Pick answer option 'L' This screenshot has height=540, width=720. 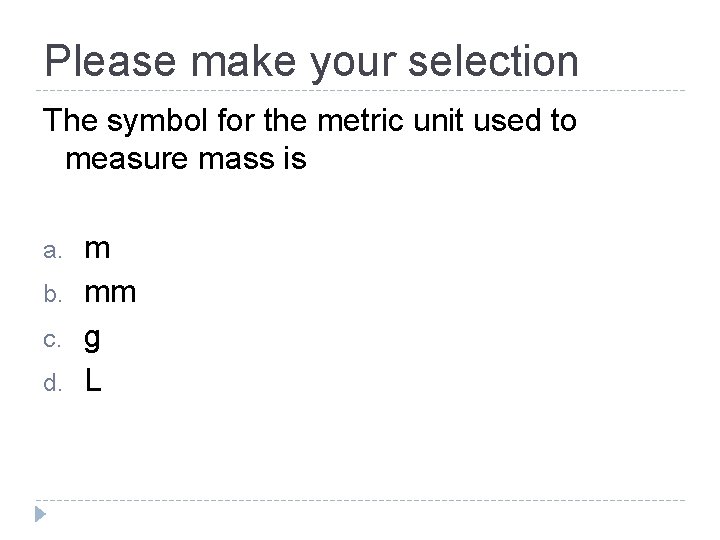[92, 381]
